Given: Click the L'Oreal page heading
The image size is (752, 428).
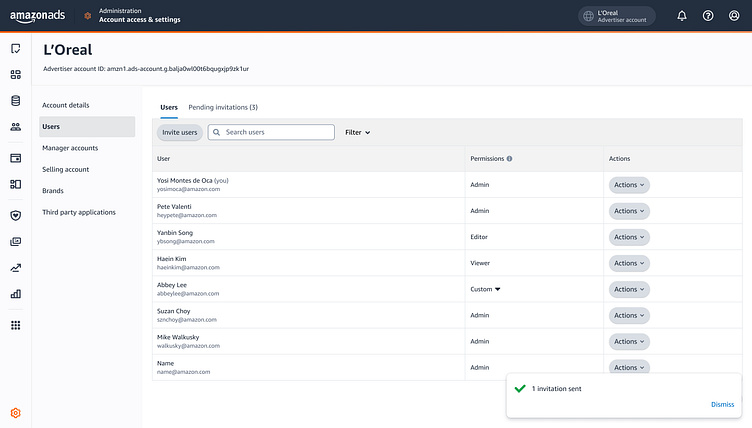Looking at the screenshot, I should tap(68, 50).
